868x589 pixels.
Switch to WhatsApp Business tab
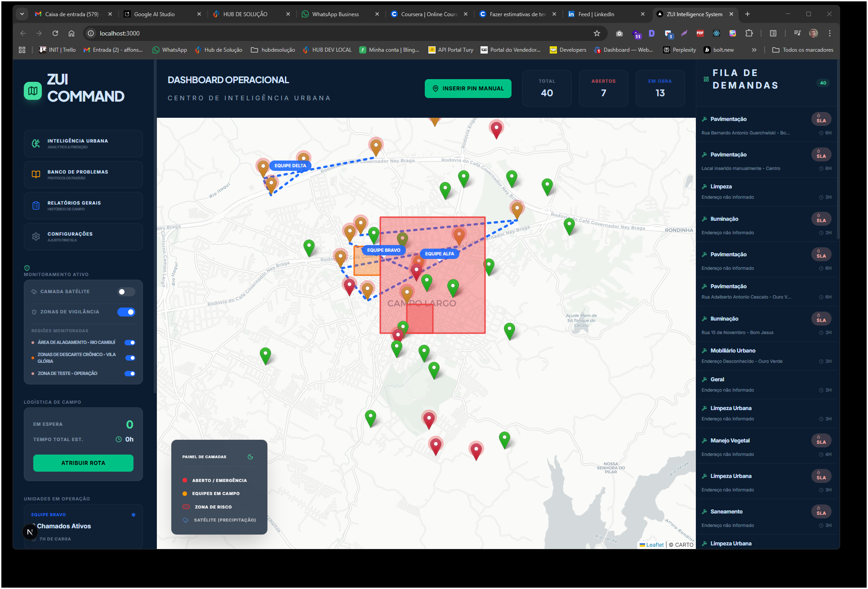click(x=341, y=14)
